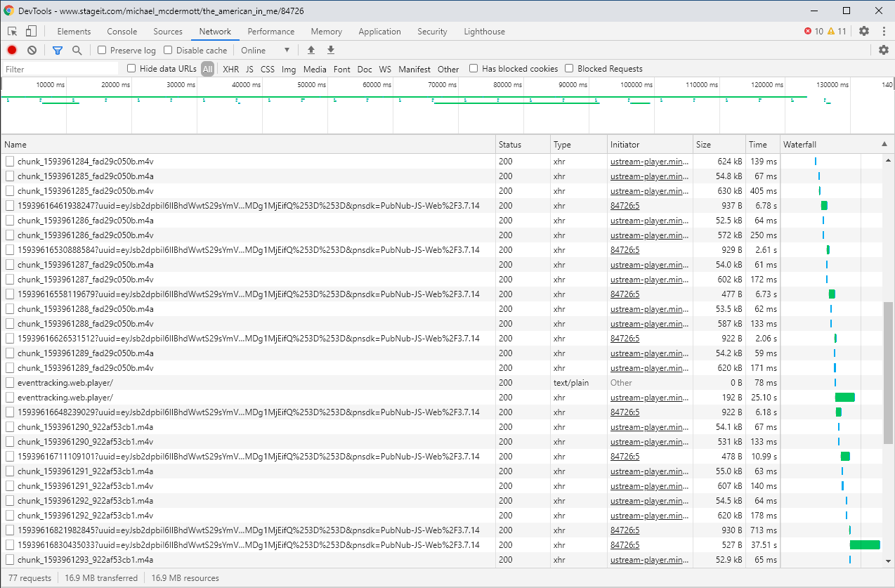Sort by the Time column header

pos(763,144)
